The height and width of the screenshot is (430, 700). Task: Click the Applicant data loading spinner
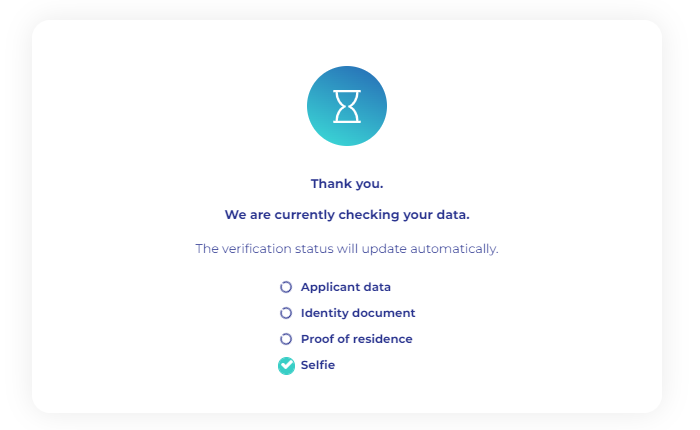coord(286,287)
